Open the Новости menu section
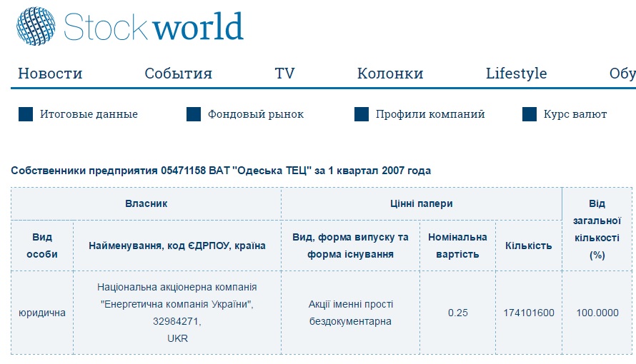636x364 pixels. pos(50,74)
